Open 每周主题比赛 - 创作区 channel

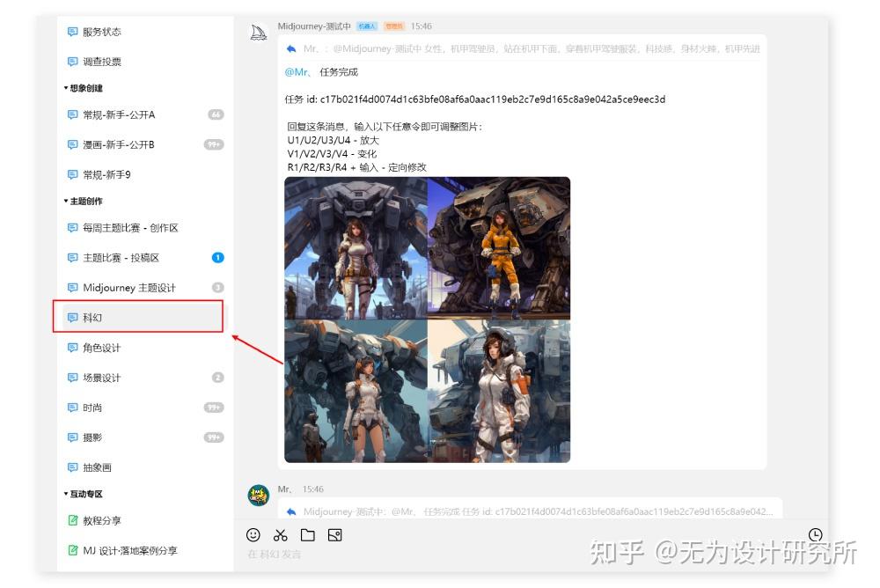click(145, 228)
